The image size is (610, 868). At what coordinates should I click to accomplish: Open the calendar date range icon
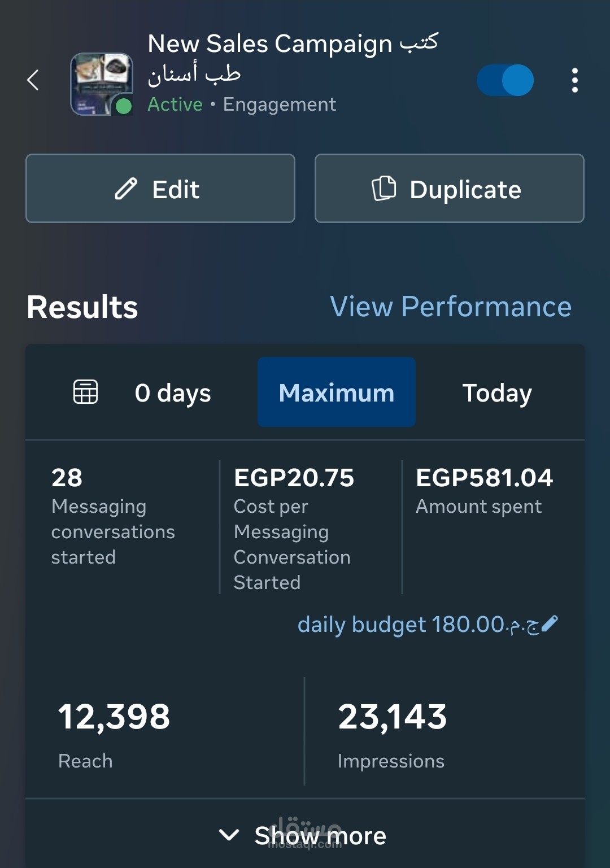pos(86,392)
